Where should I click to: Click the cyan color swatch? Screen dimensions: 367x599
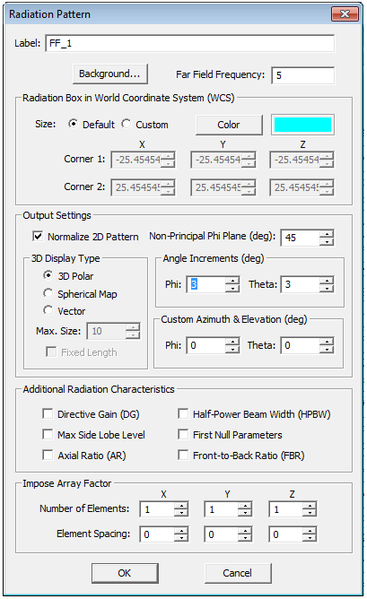(302, 125)
